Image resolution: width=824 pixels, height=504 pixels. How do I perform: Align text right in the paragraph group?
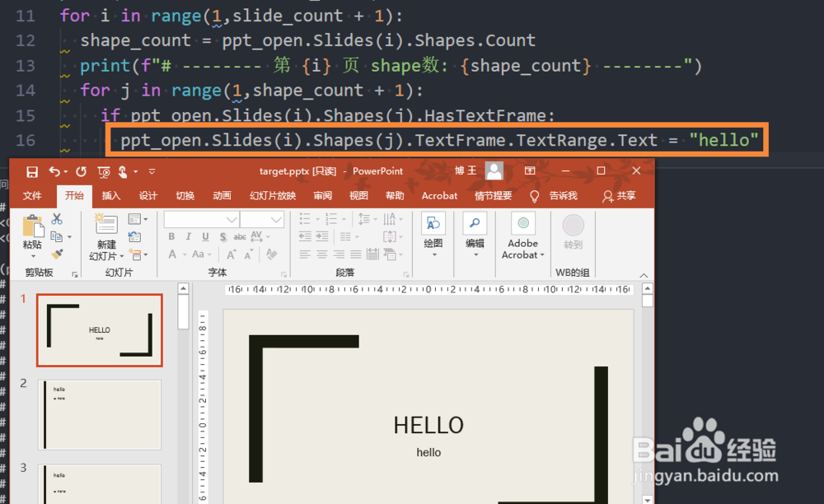click(339, 254)
